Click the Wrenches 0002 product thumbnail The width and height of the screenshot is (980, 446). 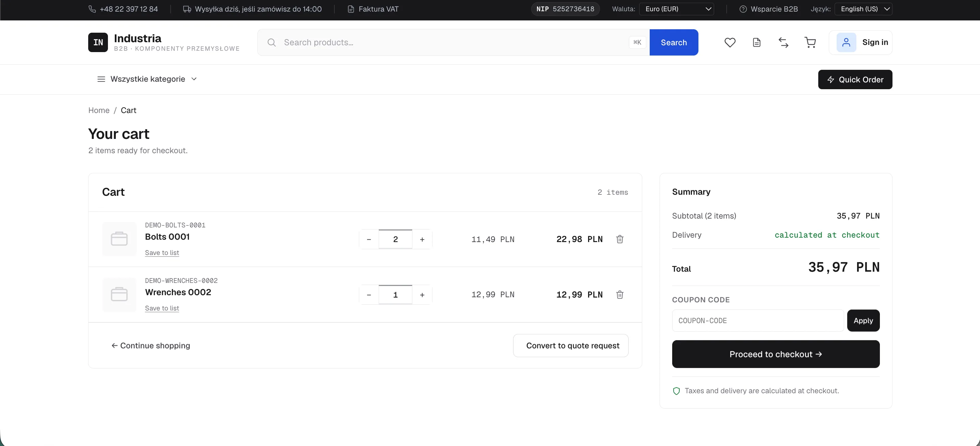[119, 295]
